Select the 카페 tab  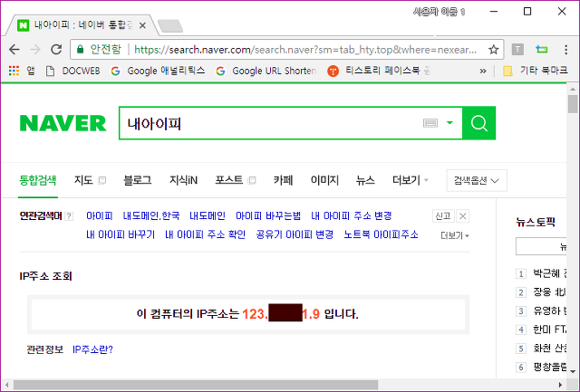pos(283,180)
